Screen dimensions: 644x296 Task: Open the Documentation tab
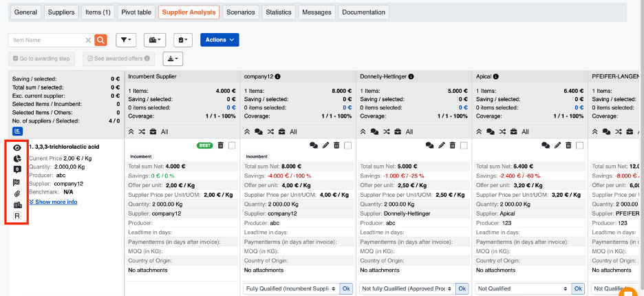[363, 12]
